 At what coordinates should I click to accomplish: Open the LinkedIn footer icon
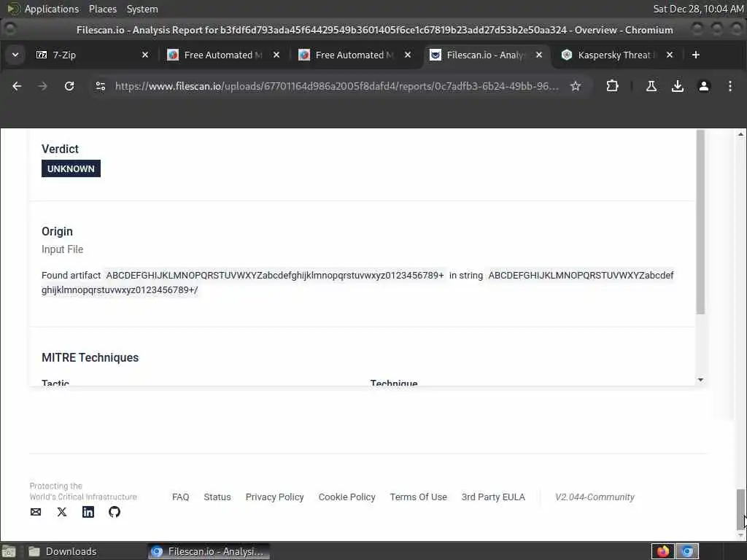click(x=88, y=512)
